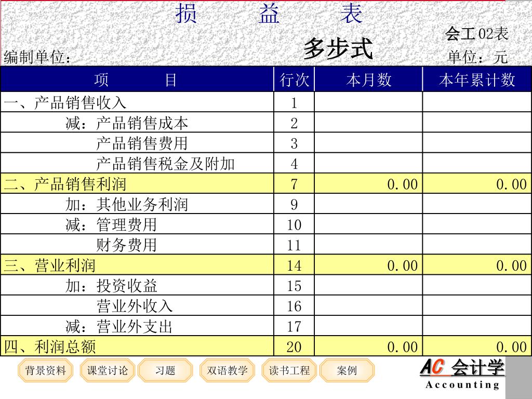Open the 习题 button

pos(165,370)
